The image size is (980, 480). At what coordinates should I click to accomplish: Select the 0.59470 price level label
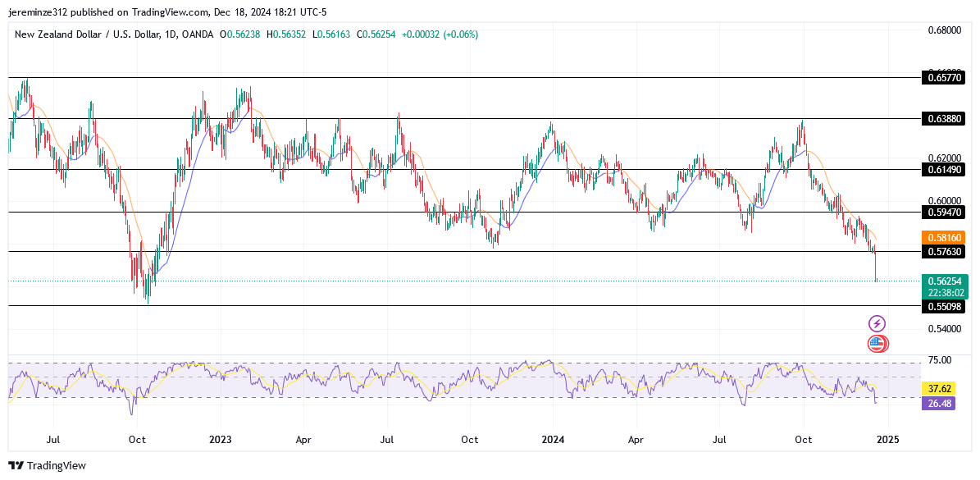[x=945, y=213]
